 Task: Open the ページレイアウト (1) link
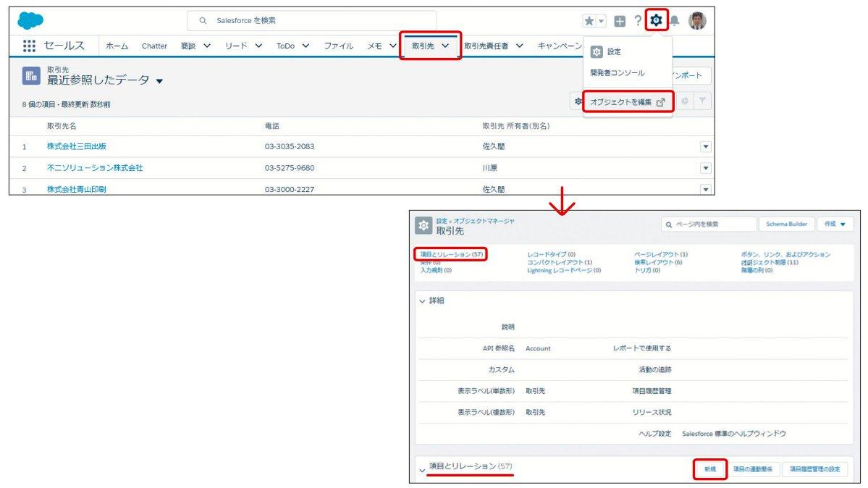pyautogui.click(x=661, y=254)
